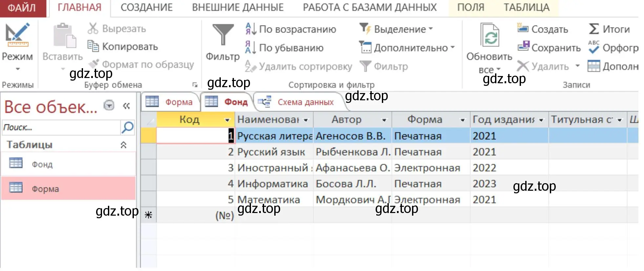Click the Вставить paste clipboard icon

64,35
